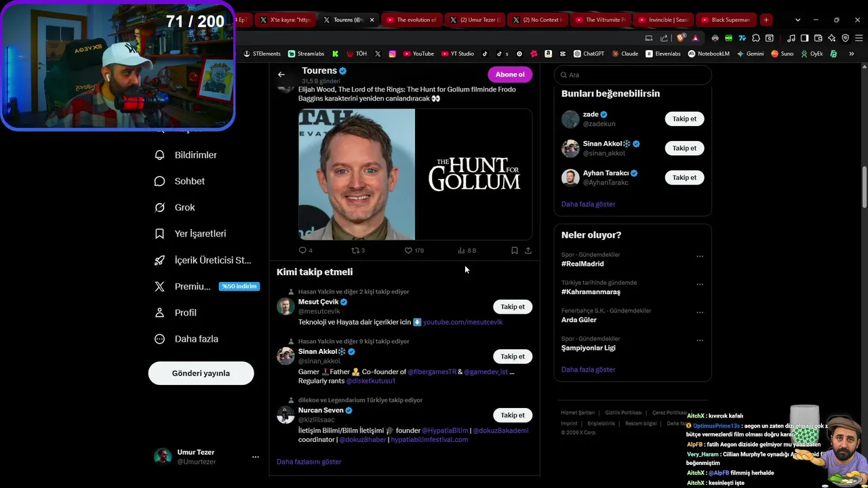Open Streamlabs bookmark
Screen dimensions: 868x488
306,54
